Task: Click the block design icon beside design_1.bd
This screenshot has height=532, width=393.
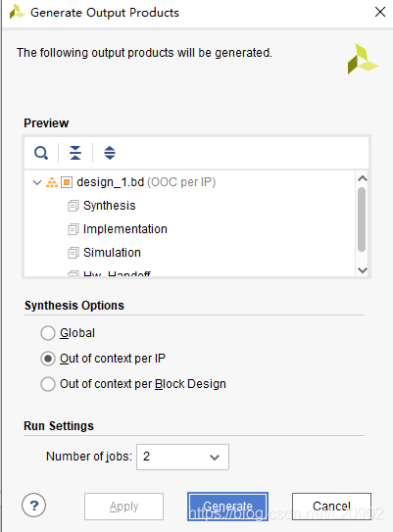Action: pos(67,182)
